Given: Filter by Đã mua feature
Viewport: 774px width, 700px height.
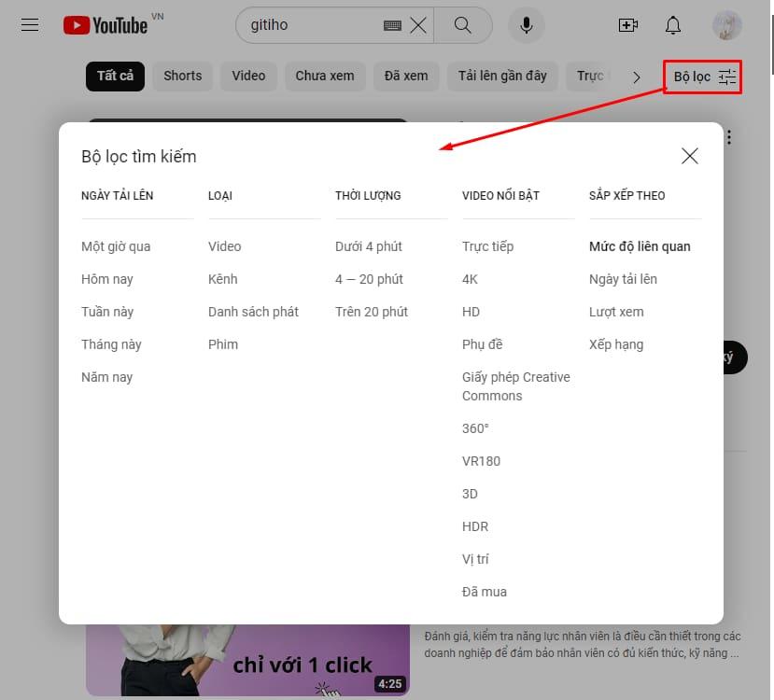Looking at the screenshot, I should pyautogui.click(x=485, y=592).
